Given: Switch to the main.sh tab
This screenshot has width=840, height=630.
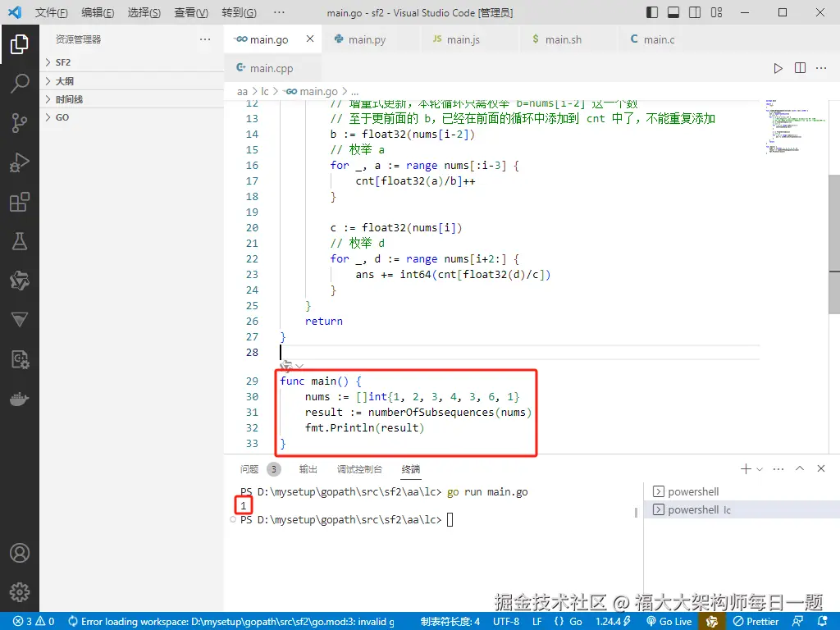Looking at the screenshot, I should click(x=568, y=39).
